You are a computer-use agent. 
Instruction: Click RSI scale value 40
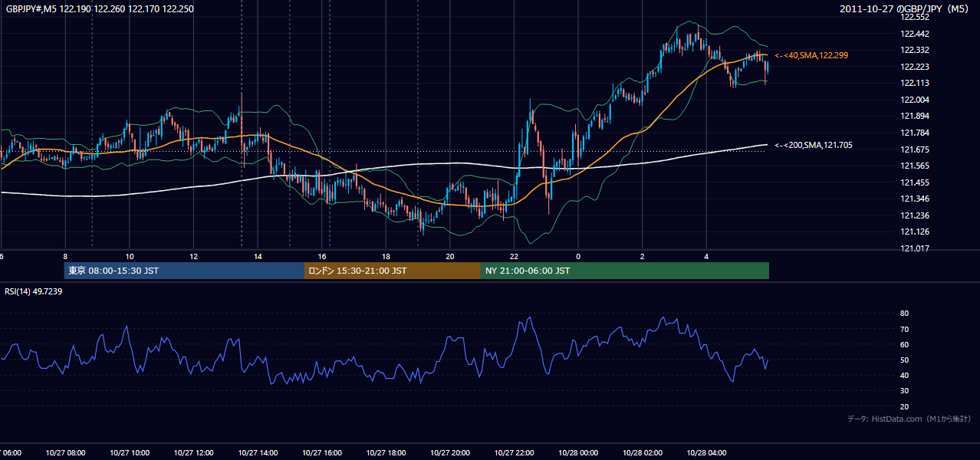[x=904, y=375]
